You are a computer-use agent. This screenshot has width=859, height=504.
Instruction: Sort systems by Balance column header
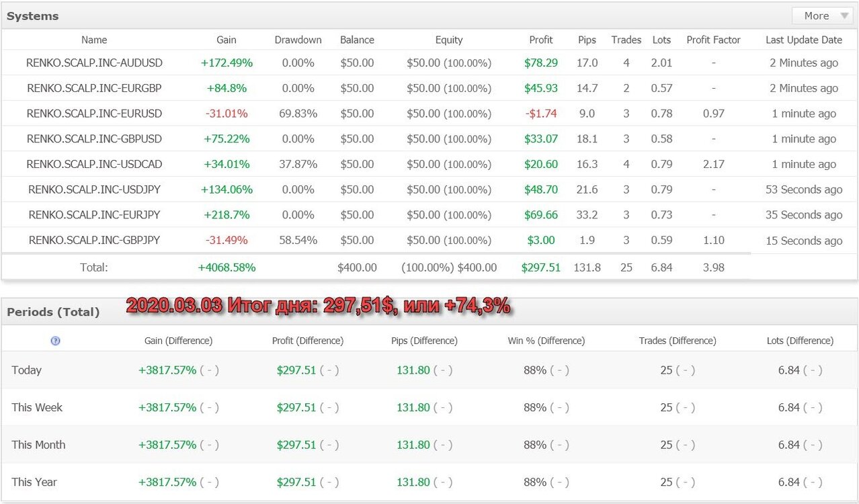pyautogui.click(x=357, y=40)
